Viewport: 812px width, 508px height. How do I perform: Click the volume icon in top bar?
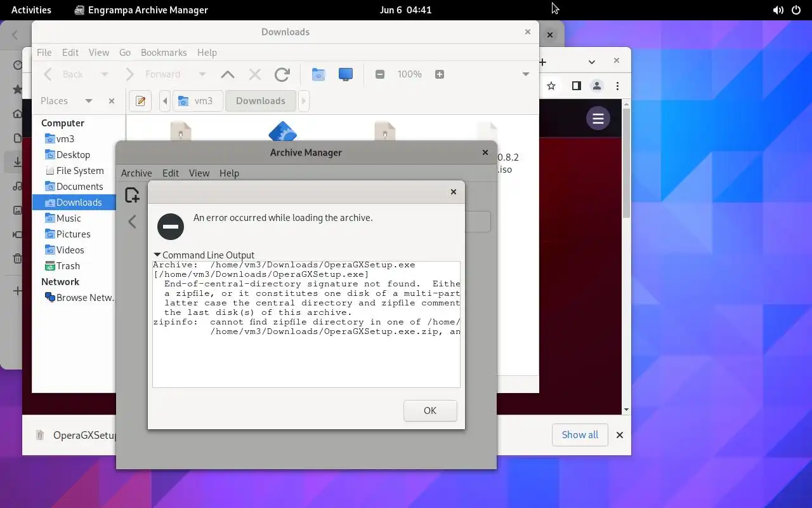[778, 10]
